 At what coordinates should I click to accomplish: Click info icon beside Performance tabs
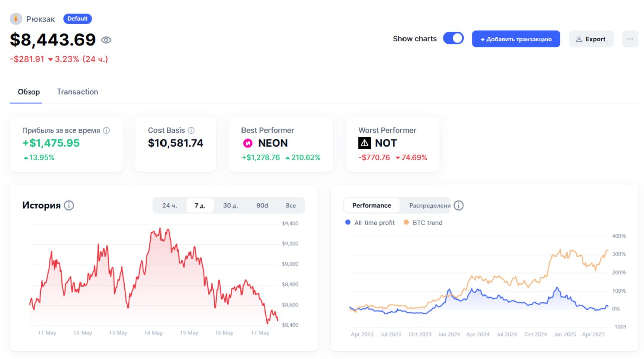tap(459, 205)
